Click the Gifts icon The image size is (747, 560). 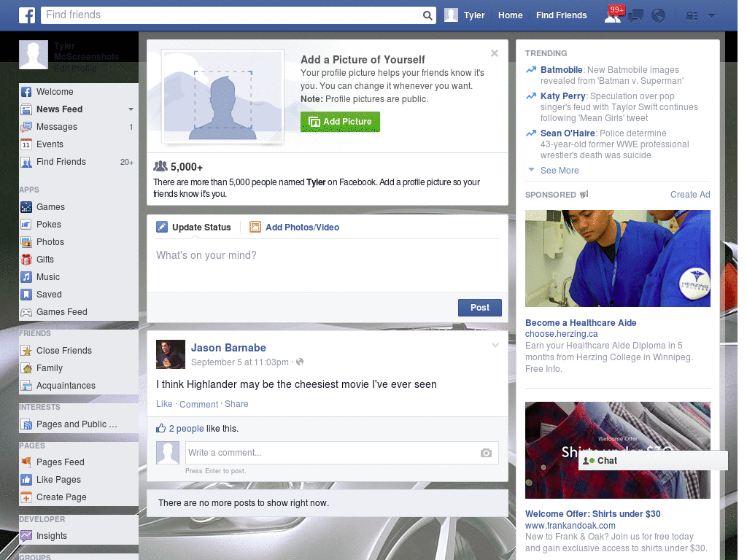[x=26, y=260]
